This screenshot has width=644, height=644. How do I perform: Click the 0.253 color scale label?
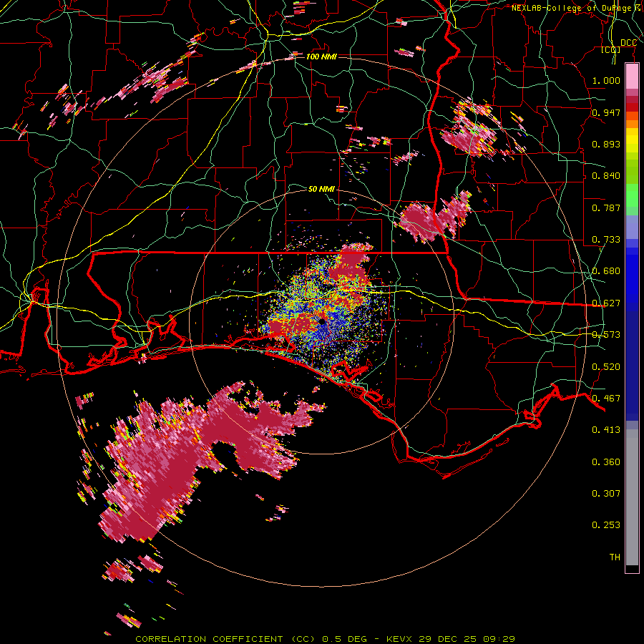(x=606, y=525)
